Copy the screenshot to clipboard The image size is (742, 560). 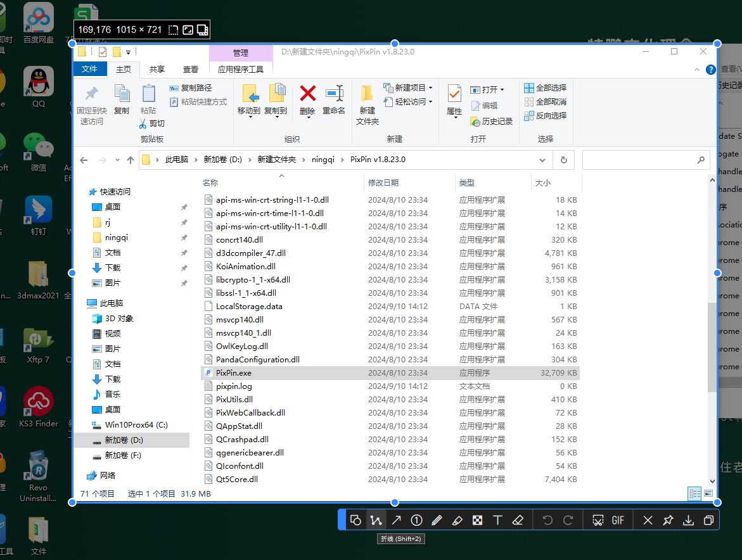coord(708,520)
